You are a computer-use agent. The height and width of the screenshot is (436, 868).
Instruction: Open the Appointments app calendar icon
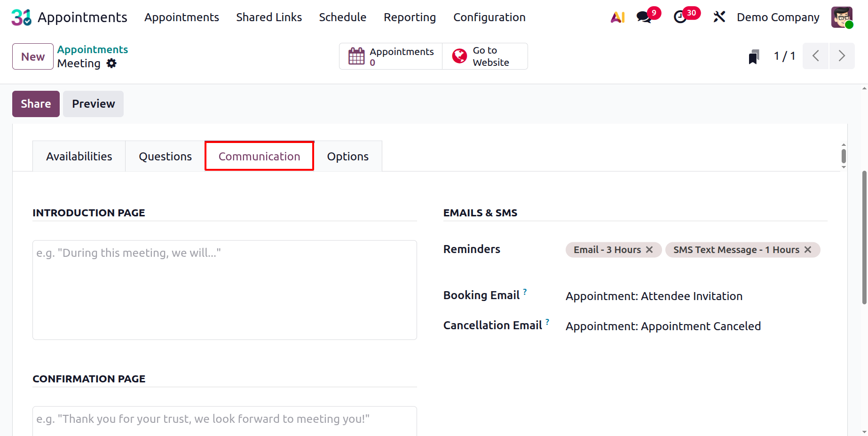click(357, 55)
